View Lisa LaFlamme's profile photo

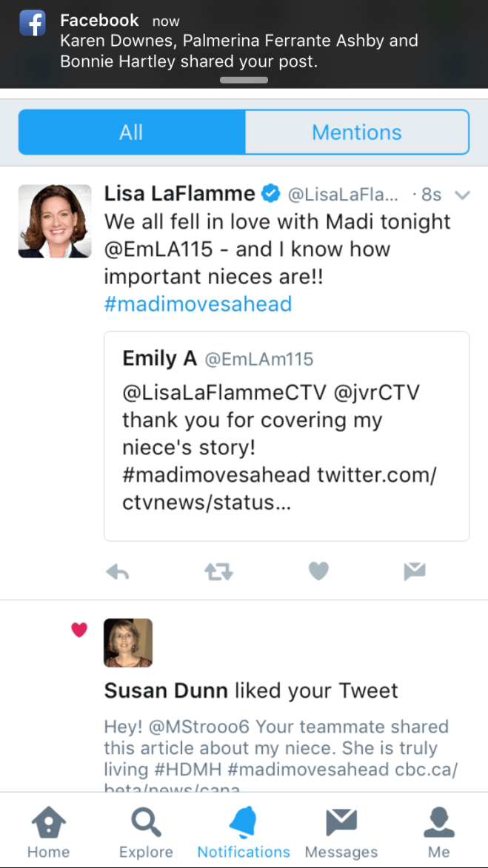[x=49, y=221]
